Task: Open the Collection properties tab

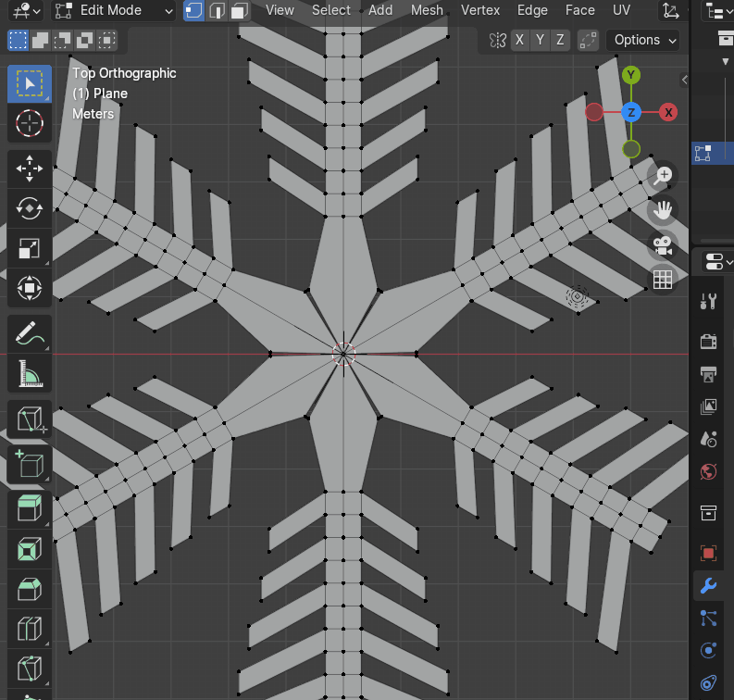Action: tap(708, 513)
